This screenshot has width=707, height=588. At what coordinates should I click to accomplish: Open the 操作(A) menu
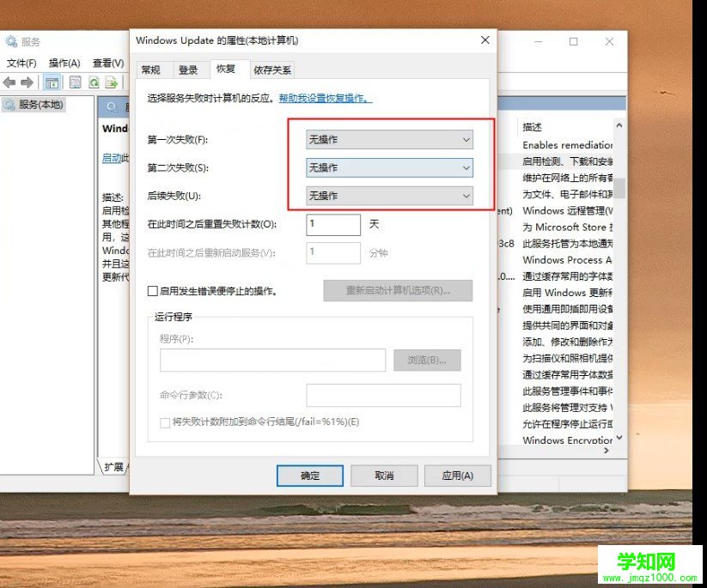tap(64, 63)
